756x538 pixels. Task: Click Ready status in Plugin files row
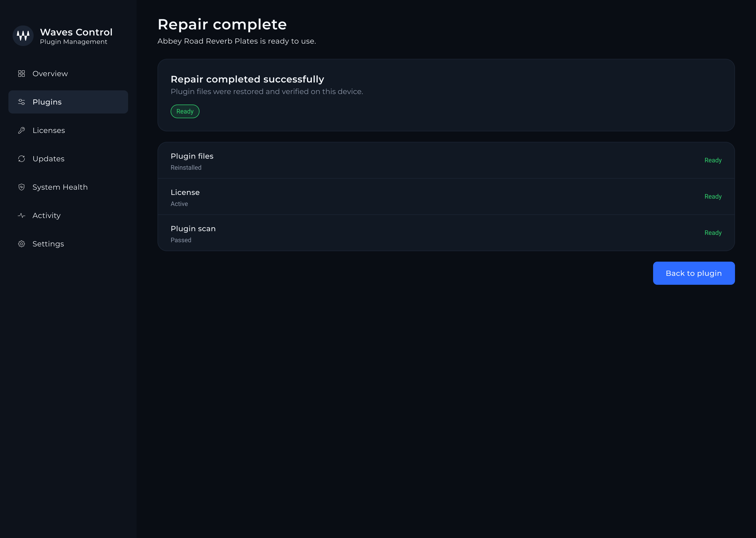pyautogui.click(x=713, y=160)
